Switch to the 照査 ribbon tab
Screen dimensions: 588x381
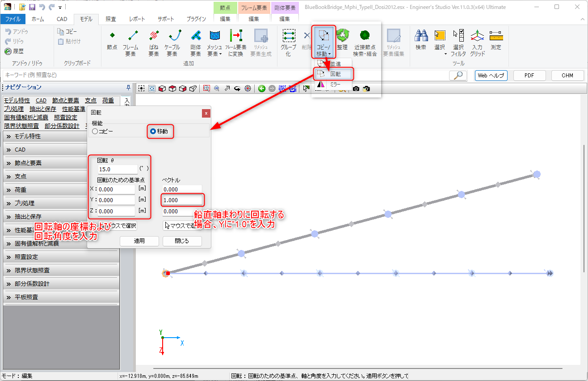pos(111,19)
